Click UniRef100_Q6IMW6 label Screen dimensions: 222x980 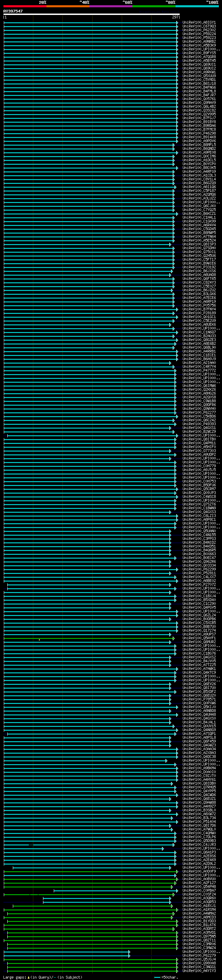(199, 386)
